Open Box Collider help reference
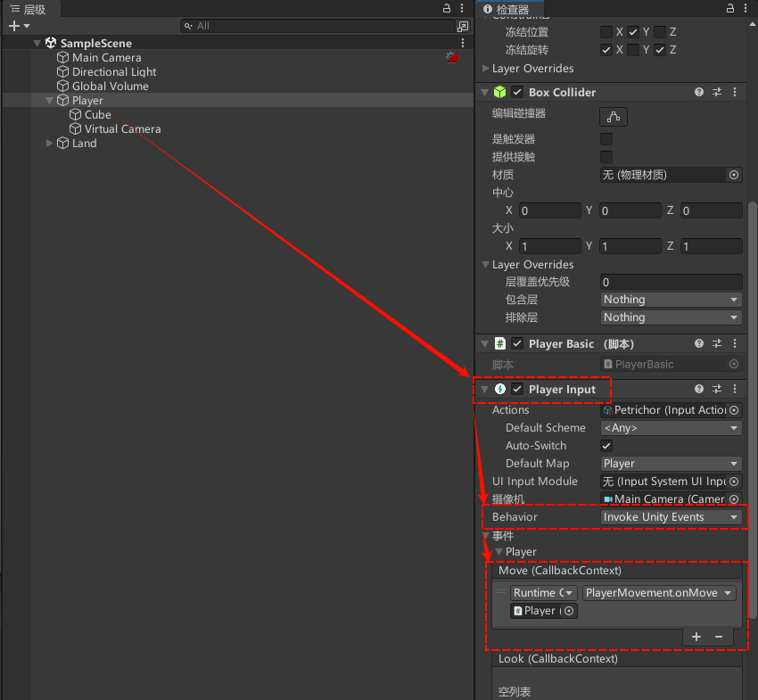This screenshot has height=700, width=758. tap(699, 92)
